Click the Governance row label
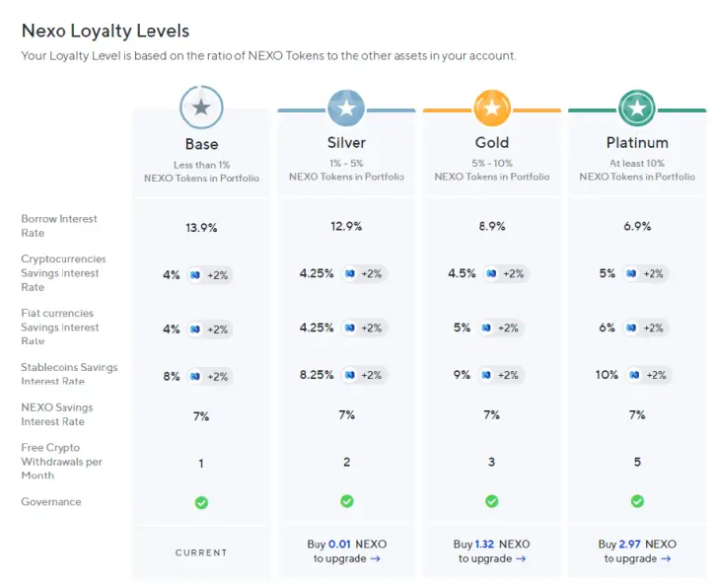 click(51, 501)
